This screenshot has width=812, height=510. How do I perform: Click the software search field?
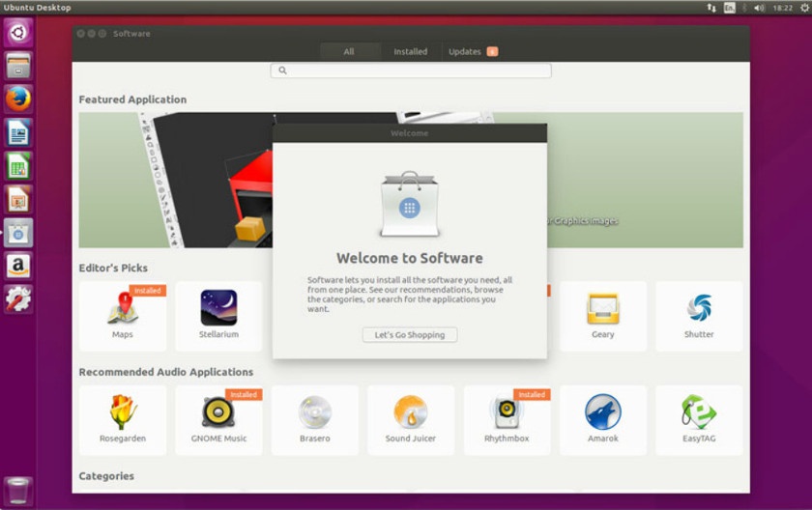coord(411,71)
